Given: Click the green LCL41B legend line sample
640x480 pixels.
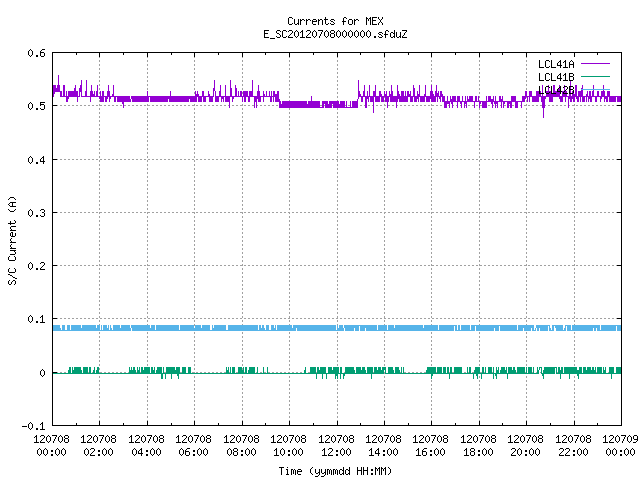Looking at the screenshot, I should pos(595,76).
